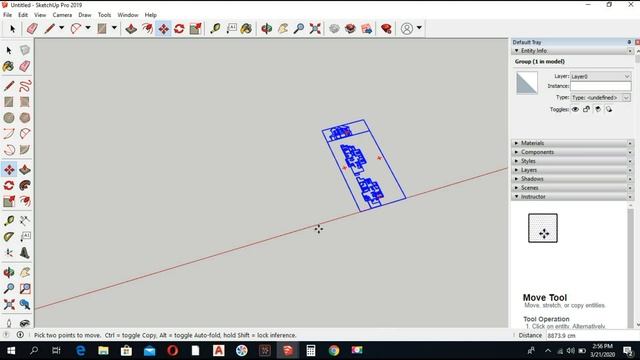Select the Protractor tool
This screenshot has width=640, height=360.
tap(9, 237)
